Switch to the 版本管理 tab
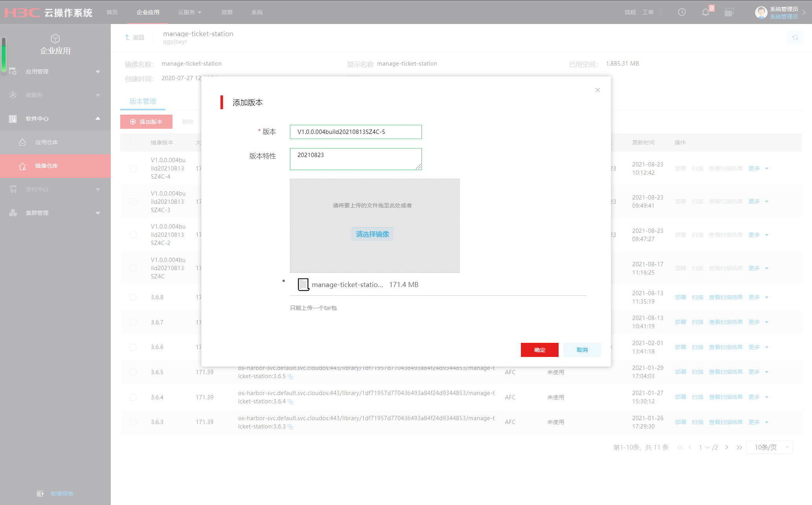 [143, 101]
